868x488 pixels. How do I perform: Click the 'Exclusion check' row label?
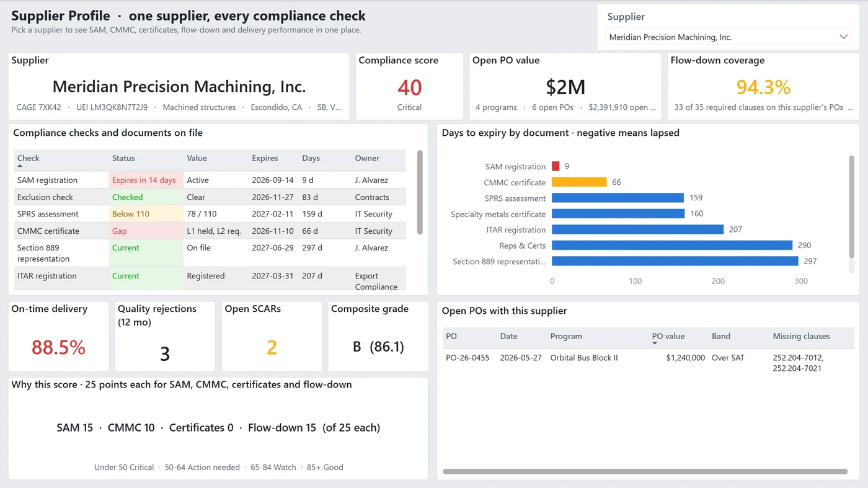(x=45, y=197)
